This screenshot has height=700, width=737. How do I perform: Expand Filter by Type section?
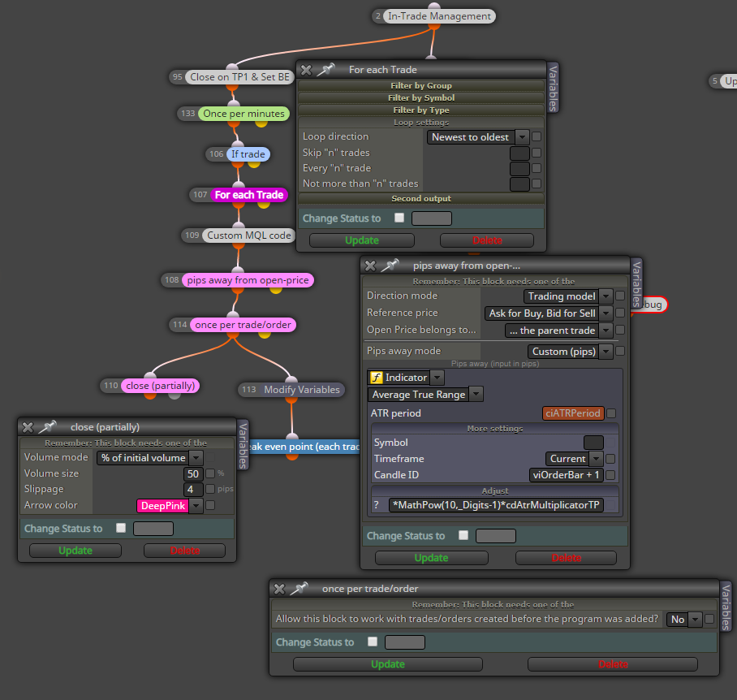421,110
